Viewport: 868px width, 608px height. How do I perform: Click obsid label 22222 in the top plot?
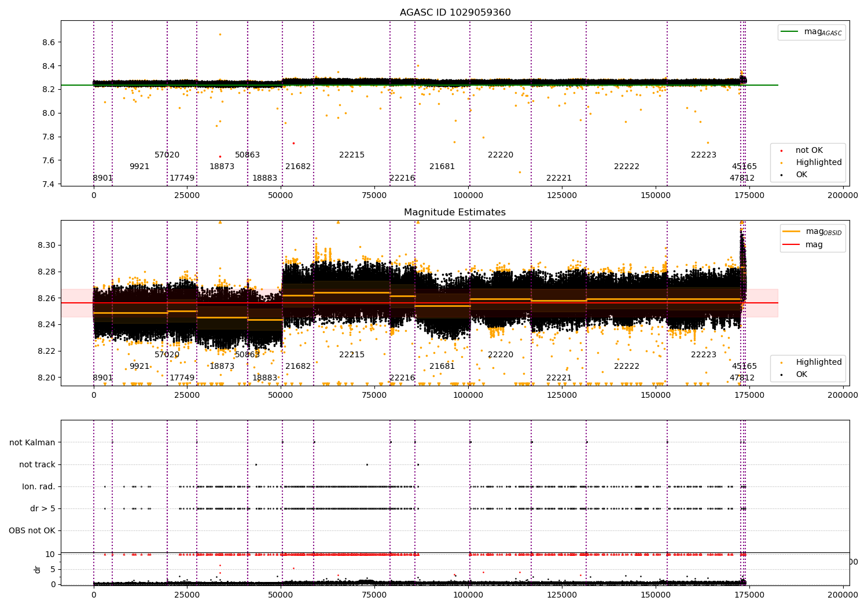[627, 166]
